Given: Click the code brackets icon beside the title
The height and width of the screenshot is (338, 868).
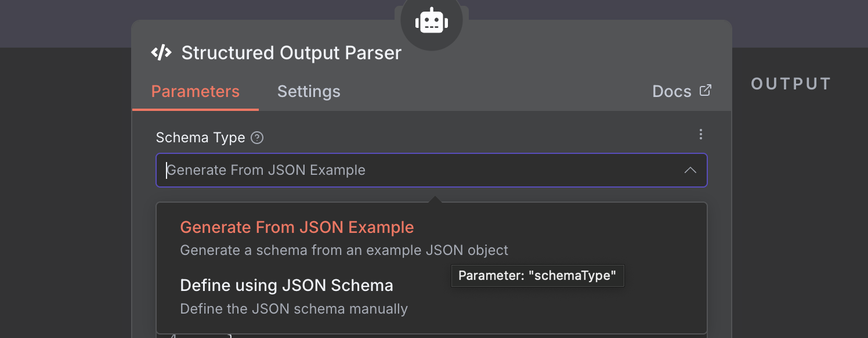Looking at the screenshot, I should click(x=161, y=53).
